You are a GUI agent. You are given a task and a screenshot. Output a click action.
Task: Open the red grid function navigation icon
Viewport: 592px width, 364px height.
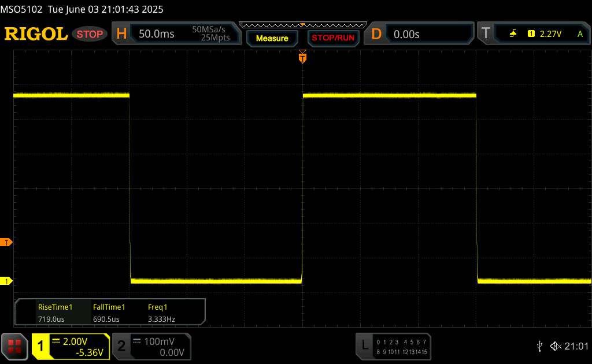tap(14, 346)
